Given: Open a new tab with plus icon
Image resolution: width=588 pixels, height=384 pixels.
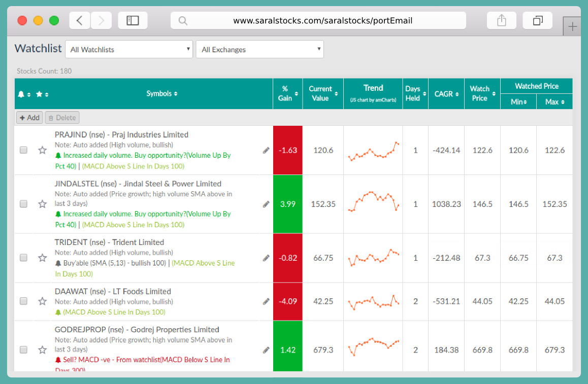Looking at the screenshot, I should (x=572, y=26).
